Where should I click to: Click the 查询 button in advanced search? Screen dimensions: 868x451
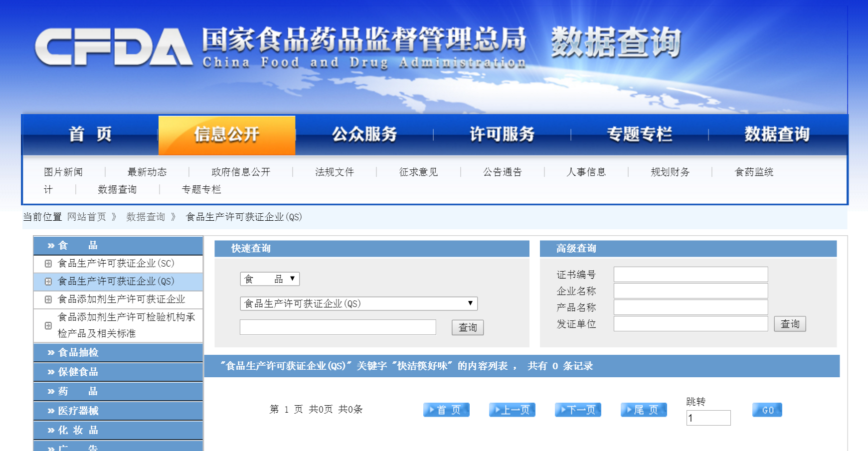click(790, 324)
